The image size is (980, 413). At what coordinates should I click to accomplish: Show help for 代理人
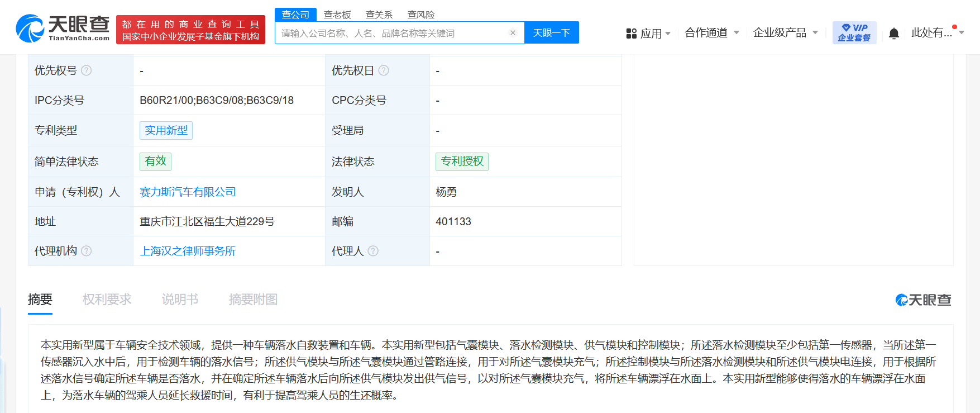coord(373,251)
